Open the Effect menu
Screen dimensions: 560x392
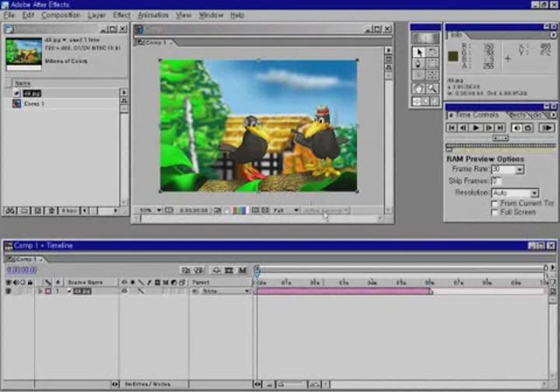click(121, 15)
